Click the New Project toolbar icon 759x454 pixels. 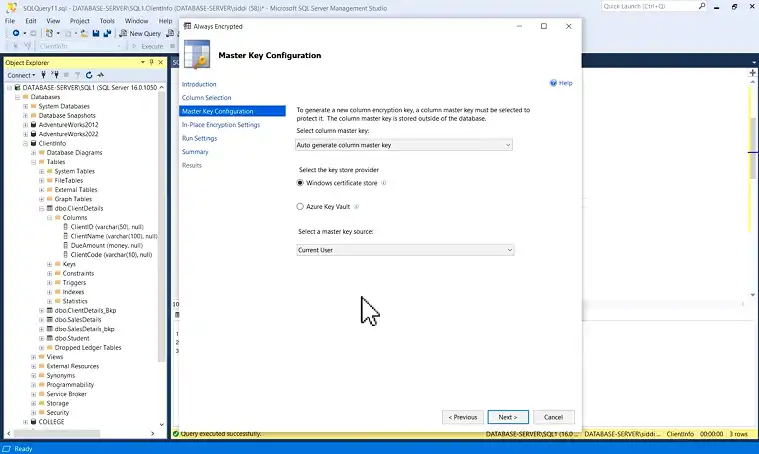pos(49,33)
